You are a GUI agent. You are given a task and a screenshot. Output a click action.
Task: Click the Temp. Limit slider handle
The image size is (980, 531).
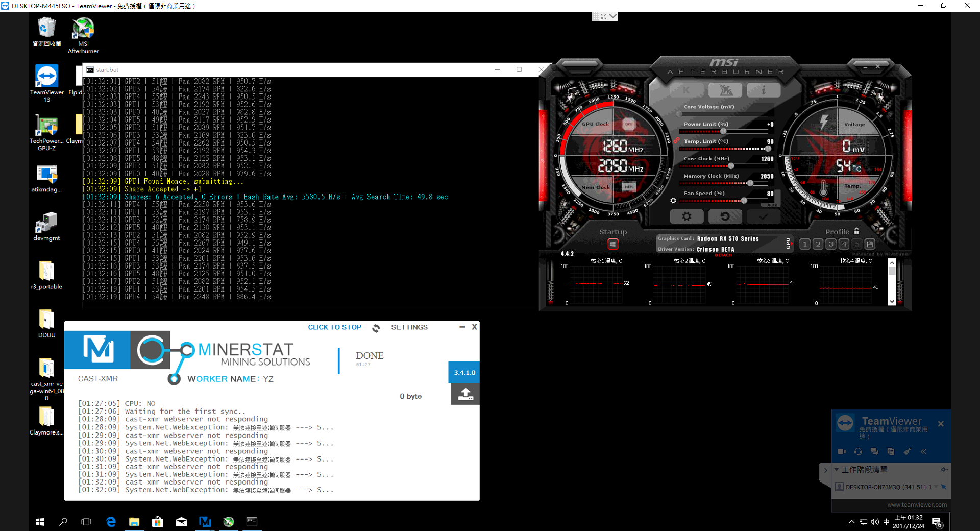point(768,149)
